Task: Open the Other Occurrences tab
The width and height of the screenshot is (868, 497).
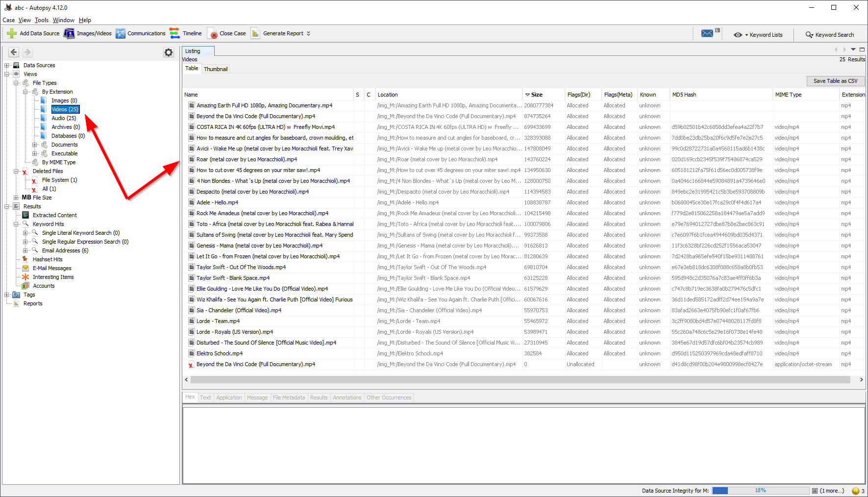Action: [389, 398]
